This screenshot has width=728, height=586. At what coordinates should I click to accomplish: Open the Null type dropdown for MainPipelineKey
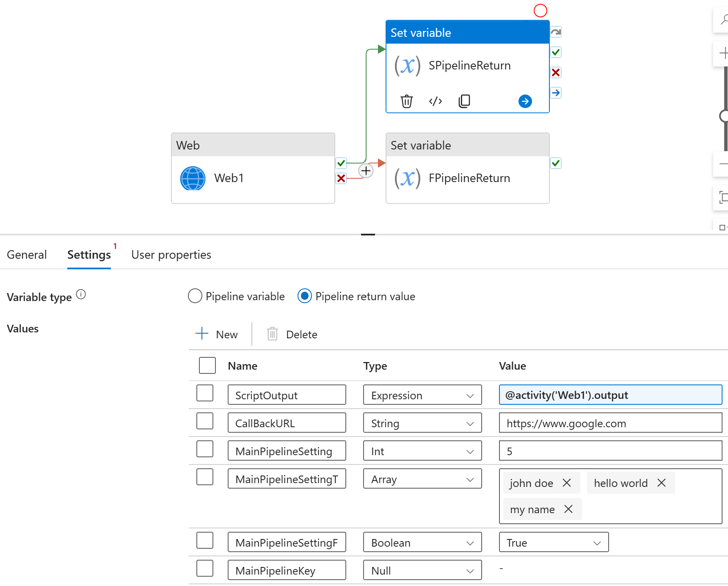point(470,570)
